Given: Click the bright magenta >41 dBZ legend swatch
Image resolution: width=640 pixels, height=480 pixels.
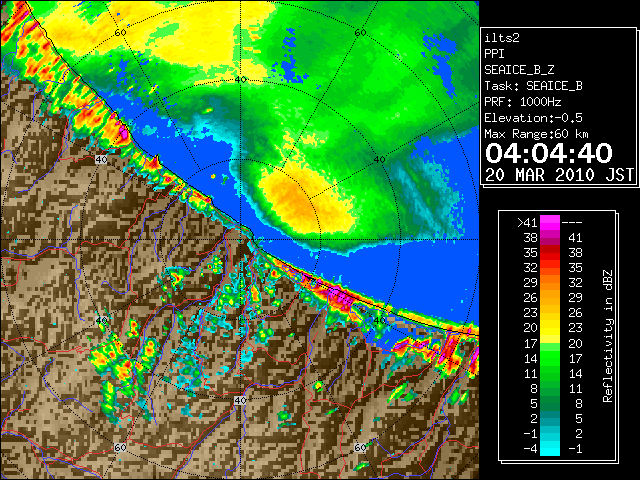Looking at the screenshot, I should point(550,222).
